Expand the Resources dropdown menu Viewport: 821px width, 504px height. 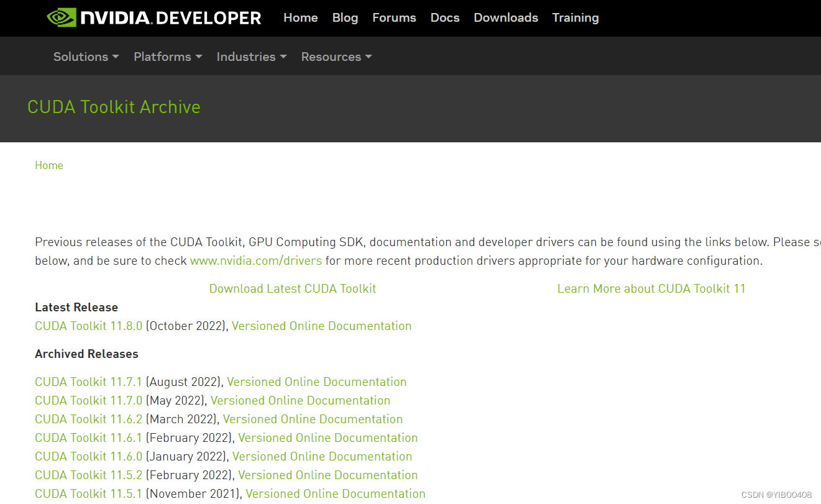pyautogui.click(x=336, y=57)
